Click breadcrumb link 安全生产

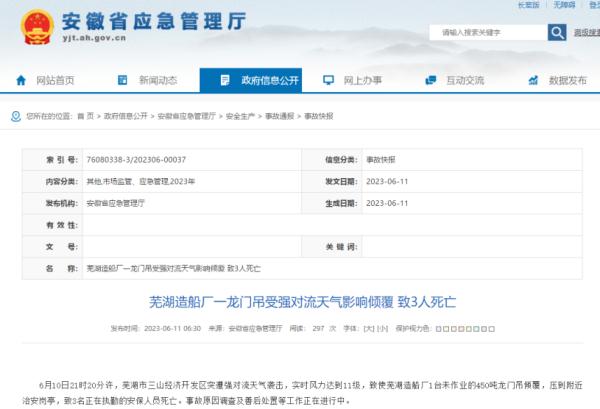click(240, 116)
